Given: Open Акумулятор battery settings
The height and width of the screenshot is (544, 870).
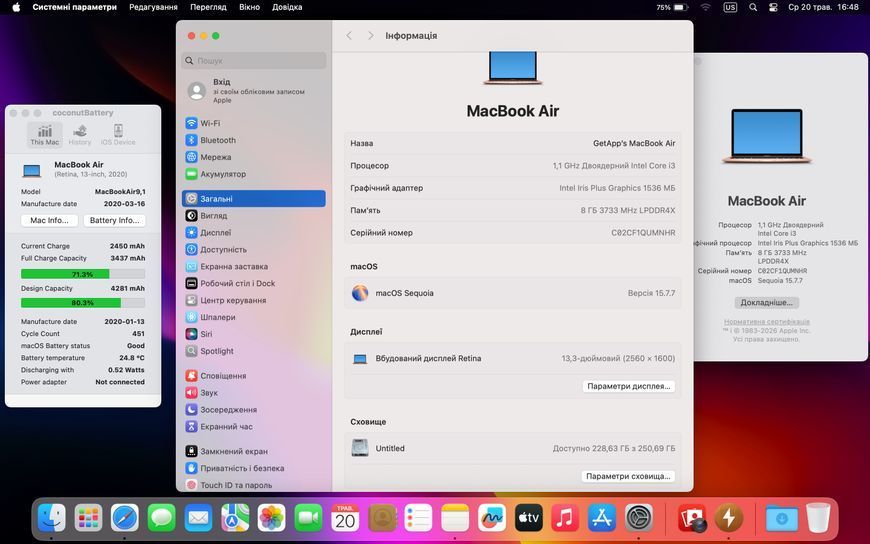Looking at the screenshot, I should (x=254, y=174).
